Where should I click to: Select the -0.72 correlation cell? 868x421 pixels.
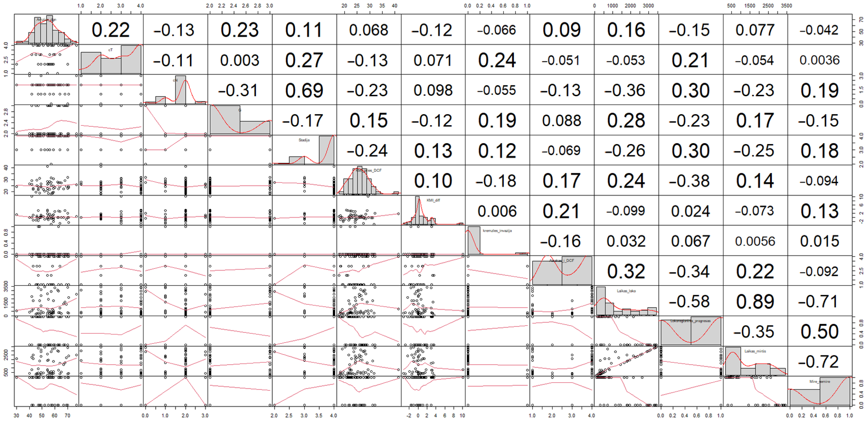[x=819, y=362]
